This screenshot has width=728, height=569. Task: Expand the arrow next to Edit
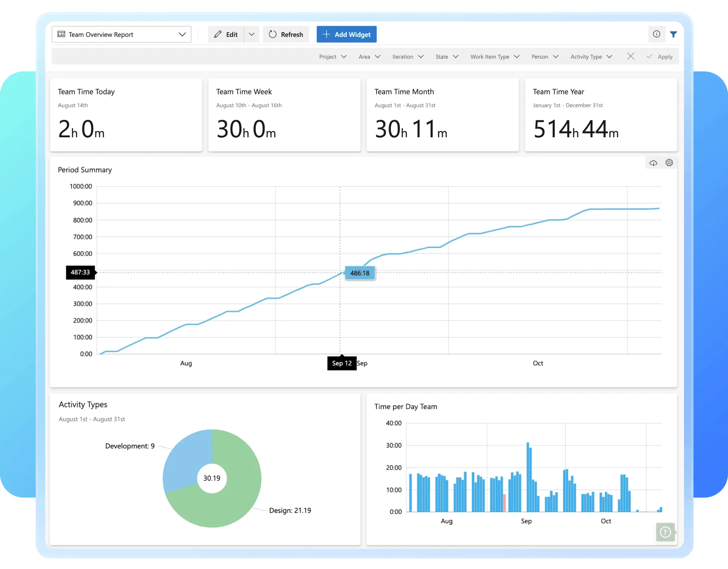point(251,35)
